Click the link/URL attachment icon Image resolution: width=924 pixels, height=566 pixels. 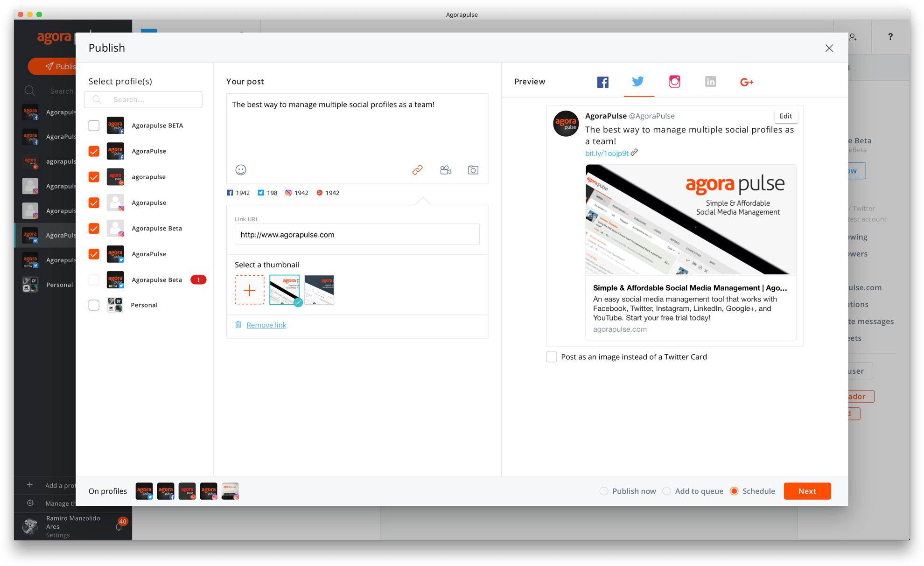(x=417, y=169)
